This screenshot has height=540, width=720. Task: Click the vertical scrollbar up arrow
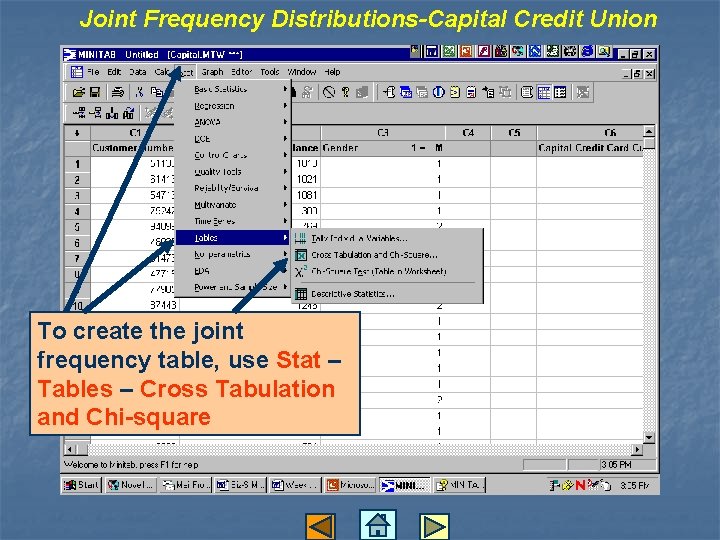(x=649, y=132)
